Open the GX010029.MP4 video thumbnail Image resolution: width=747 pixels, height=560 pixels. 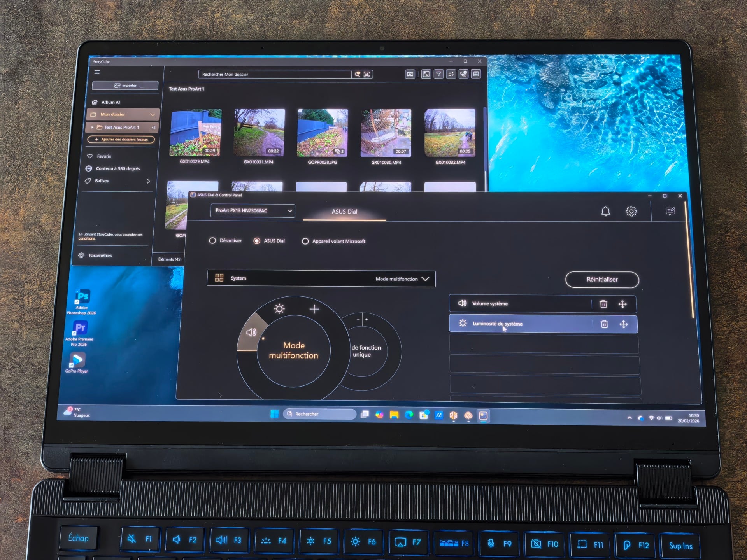(x=196, y=133)
